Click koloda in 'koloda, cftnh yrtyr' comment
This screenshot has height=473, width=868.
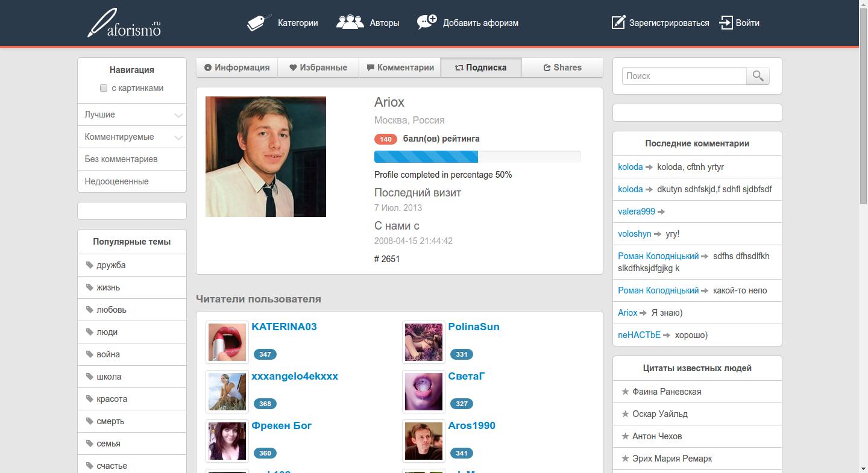[x=631, y=167]
